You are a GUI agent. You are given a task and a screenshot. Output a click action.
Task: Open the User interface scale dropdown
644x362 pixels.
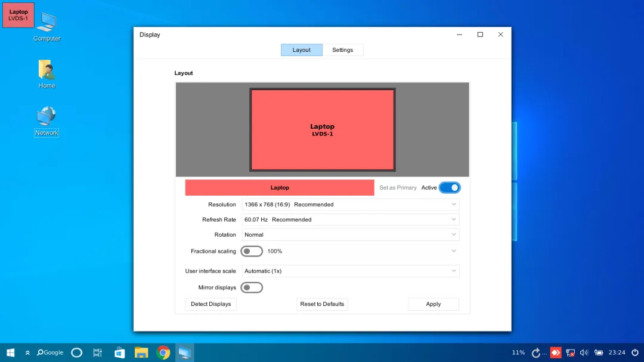tap(351, 271)
